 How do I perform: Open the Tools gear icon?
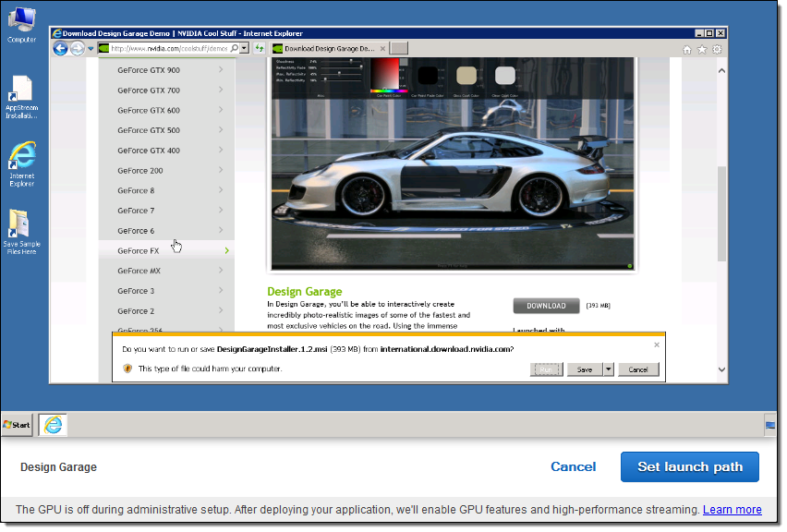point(717,49)
